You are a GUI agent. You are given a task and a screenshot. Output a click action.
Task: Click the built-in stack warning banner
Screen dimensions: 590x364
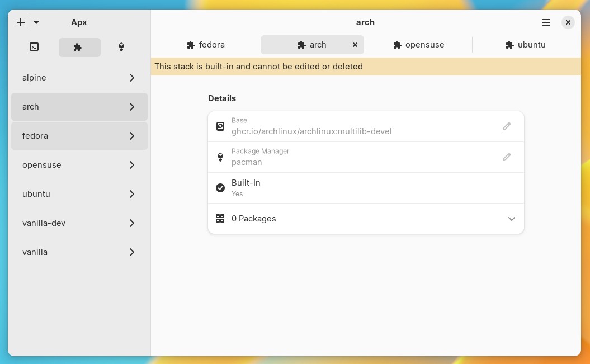pos(366,67)
